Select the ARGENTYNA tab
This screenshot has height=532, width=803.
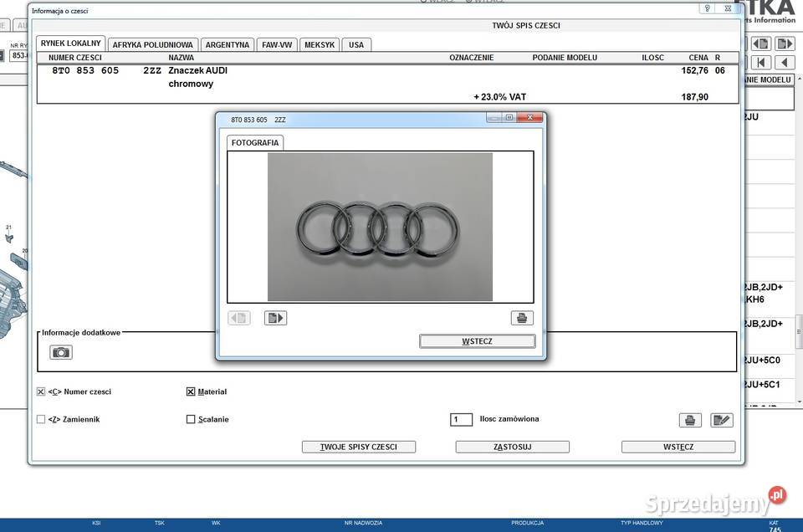tap(228, 45)
